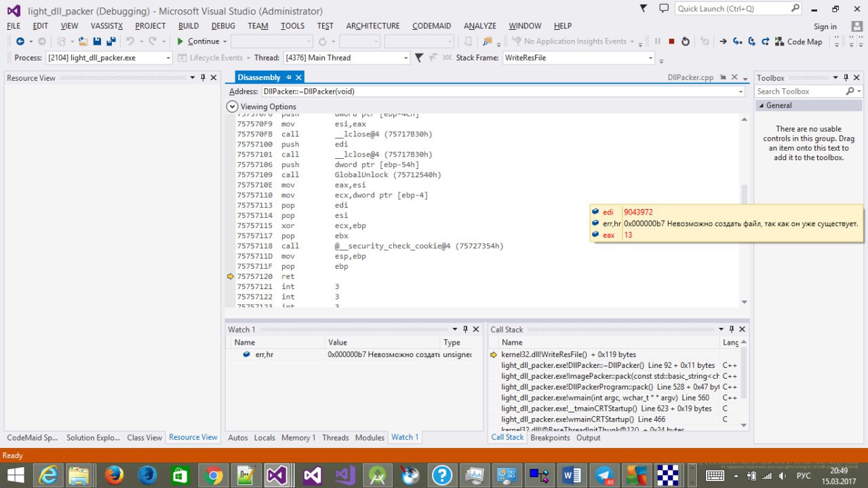Image resolution: width=868 pixels, height=488 pixels.
Task: Open the Continue button dropdown arrow
Action: point(225,41)
